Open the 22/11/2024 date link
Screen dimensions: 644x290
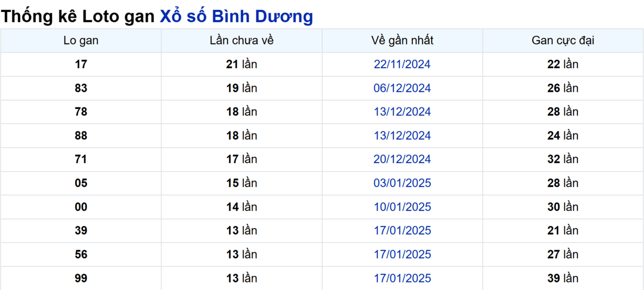(402, 64)
